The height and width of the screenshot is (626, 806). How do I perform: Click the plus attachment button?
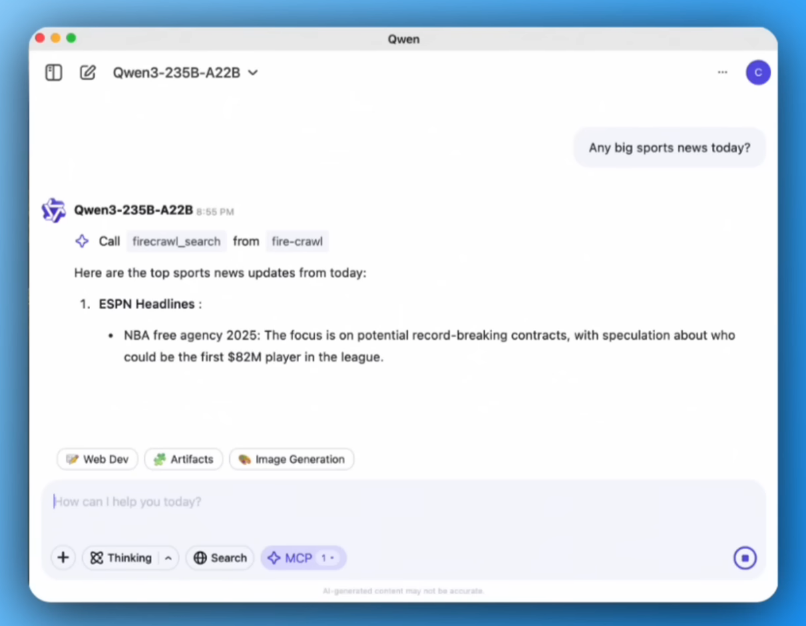[63, 558]
